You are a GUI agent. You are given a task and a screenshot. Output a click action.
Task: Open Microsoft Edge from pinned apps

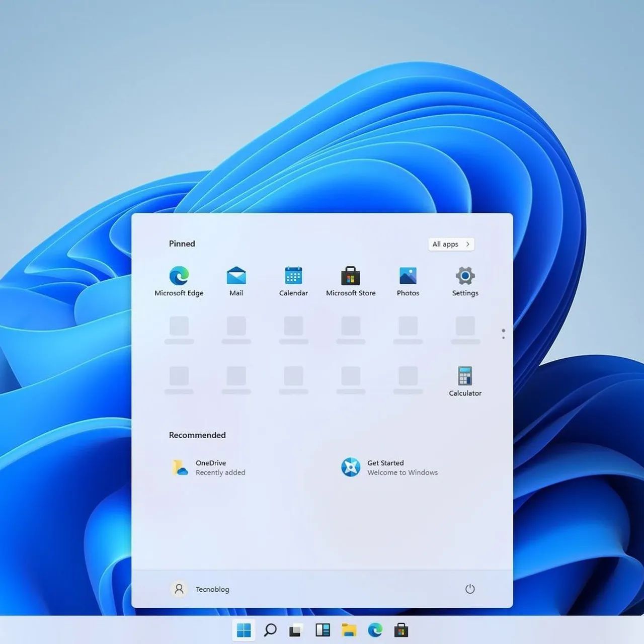pyautogui.click(x=179, y=282)
